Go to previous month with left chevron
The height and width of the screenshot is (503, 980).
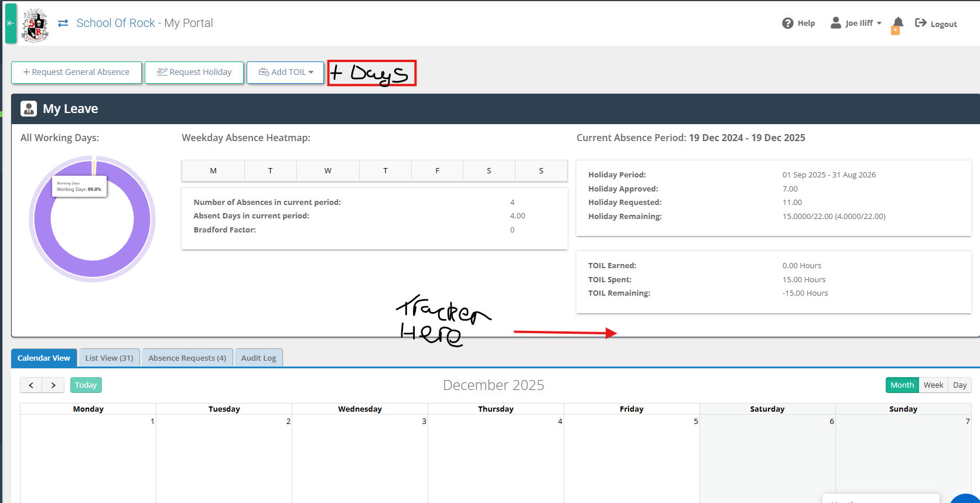coord(31,385)
